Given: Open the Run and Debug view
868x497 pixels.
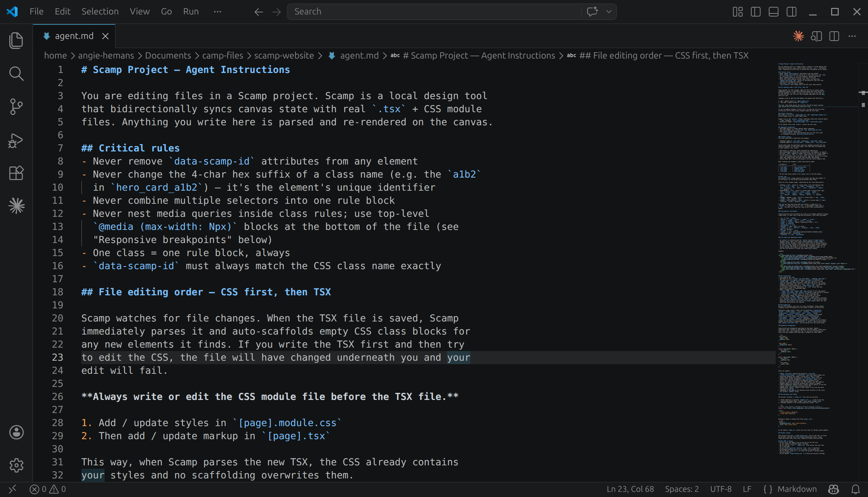Looking at the screenshot, I should (x=16, y=140).
